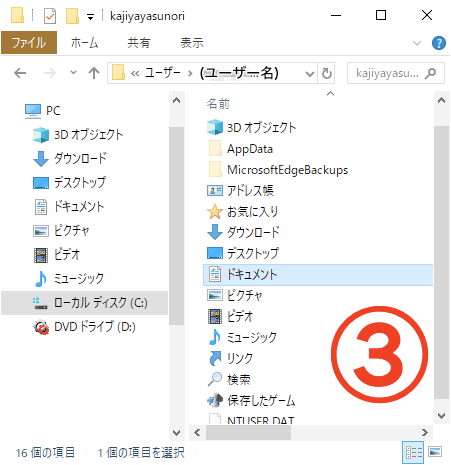The width and height of the screenshot is (451, 465).
Task: Select the アドレス帳 folder
Action: click(x=240, y=191)
